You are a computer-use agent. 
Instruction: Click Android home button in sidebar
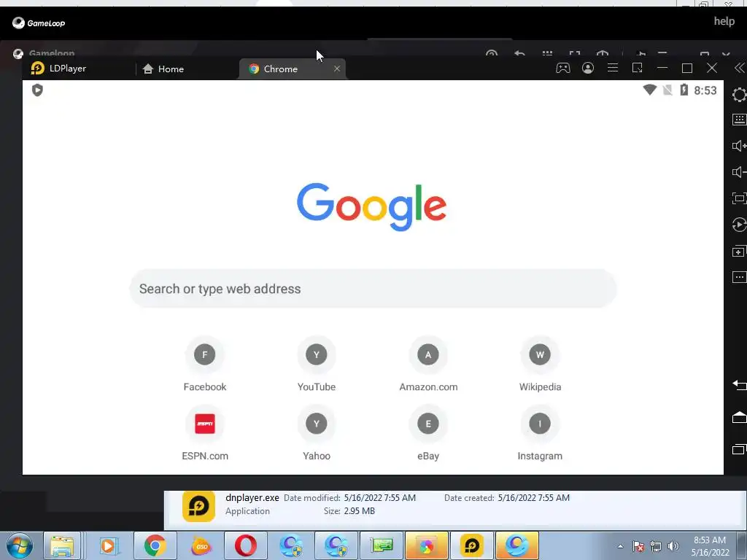tap(740, 416)
